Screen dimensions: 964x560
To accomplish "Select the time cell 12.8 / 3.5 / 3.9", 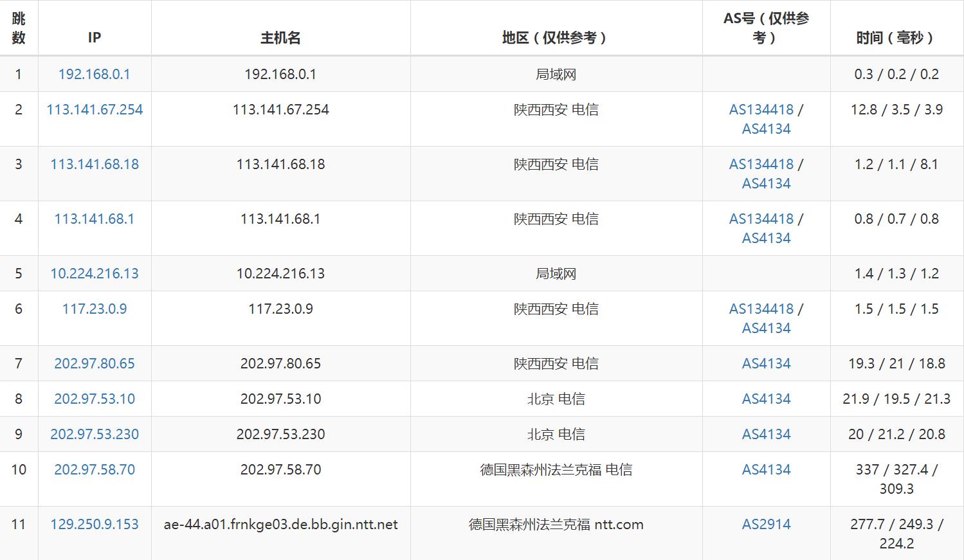I will pyautogui.click(x=897, y=119).
